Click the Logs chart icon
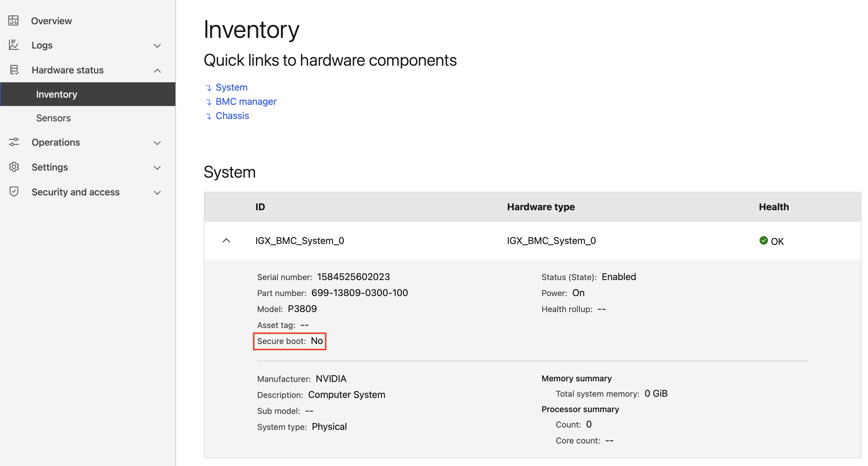Viewport: 868px width, 466px height. pos(13,45)
